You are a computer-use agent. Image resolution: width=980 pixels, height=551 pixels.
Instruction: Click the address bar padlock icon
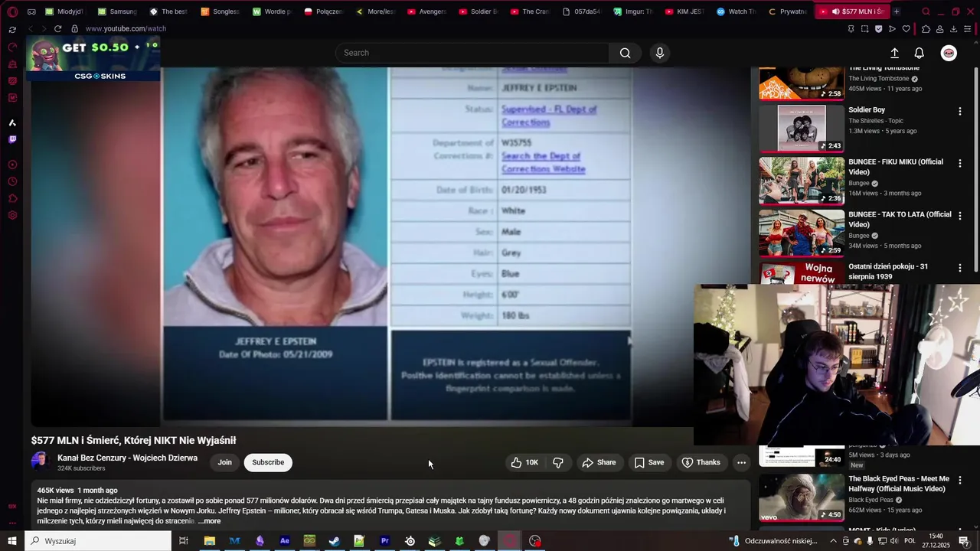[74, 28]
